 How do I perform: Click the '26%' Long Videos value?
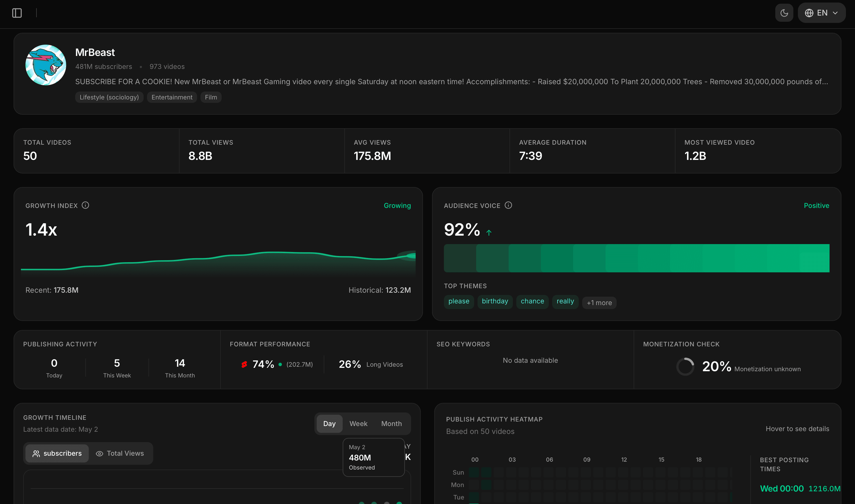click(350, 364)
